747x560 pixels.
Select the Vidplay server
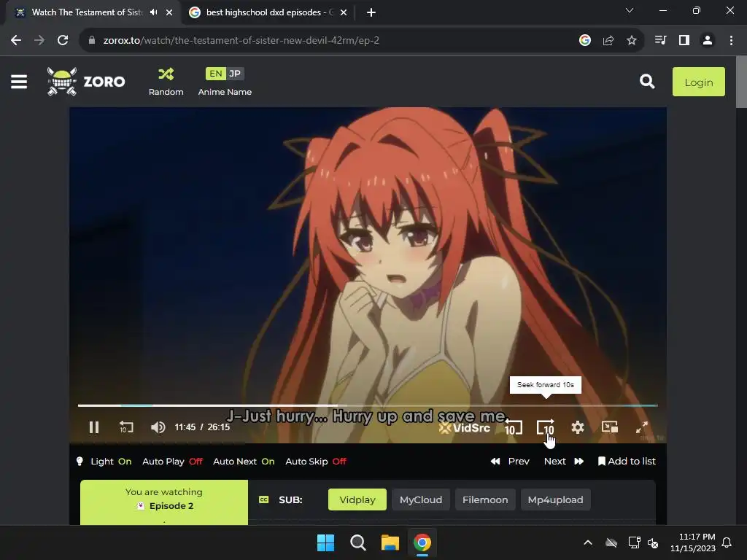(357, 499)
